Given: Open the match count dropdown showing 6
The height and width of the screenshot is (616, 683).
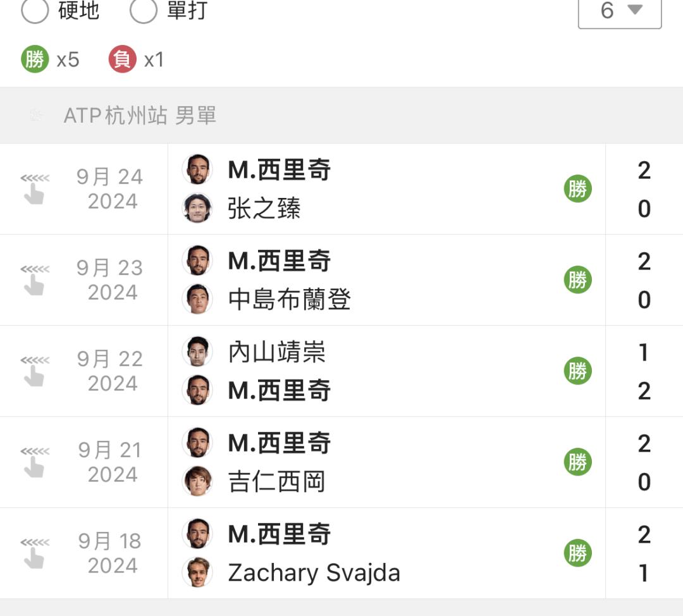Looking at the screenshot, I should [x=619, y=11].
